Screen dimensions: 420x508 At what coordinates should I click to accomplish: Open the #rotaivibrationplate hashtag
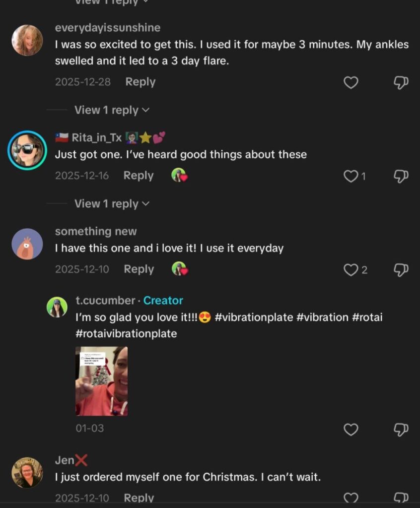[126, 333]
